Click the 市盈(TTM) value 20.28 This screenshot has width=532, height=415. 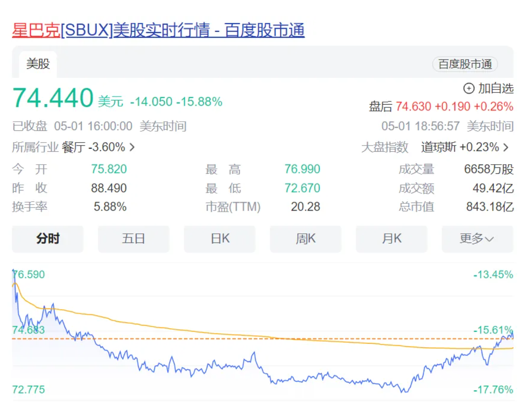(x=306, y=207)
